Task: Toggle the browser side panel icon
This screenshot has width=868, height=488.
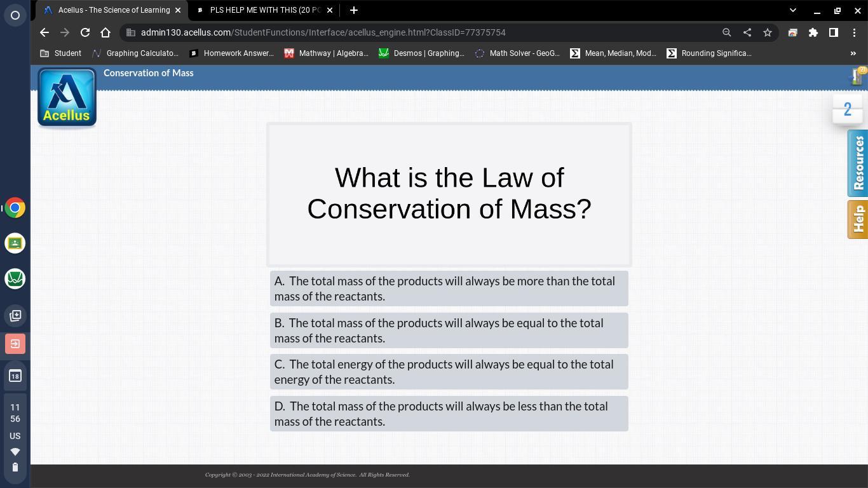Action: pos(834,32)
